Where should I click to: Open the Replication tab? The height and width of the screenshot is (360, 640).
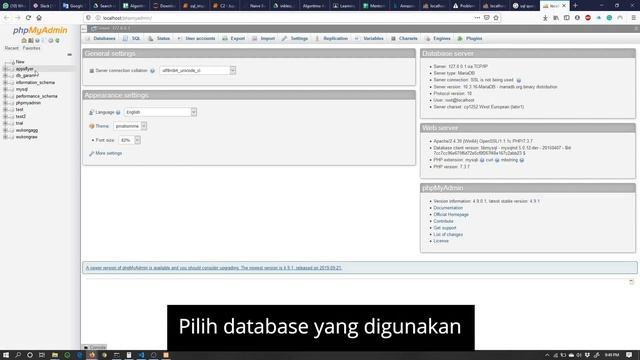coord(331,38)
